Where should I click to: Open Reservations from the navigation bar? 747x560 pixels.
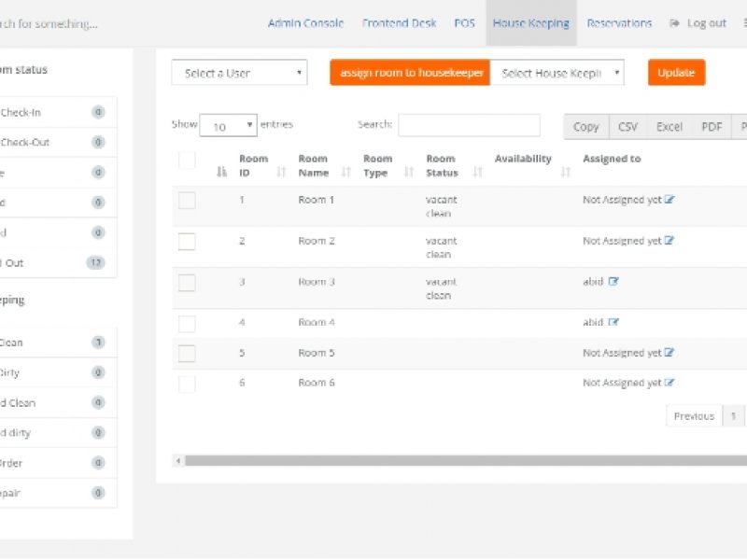tap(619, 23)
